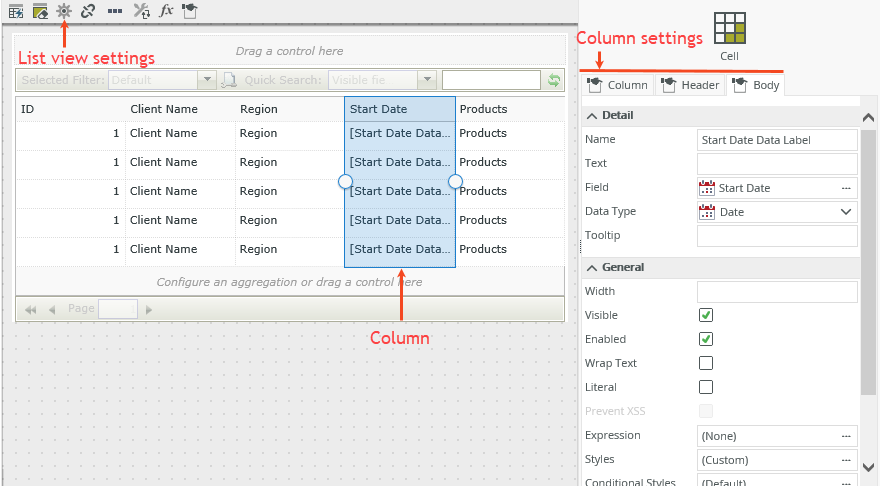880x486 pixels.
Task: Collapse the General section
Action: point(591,268)
